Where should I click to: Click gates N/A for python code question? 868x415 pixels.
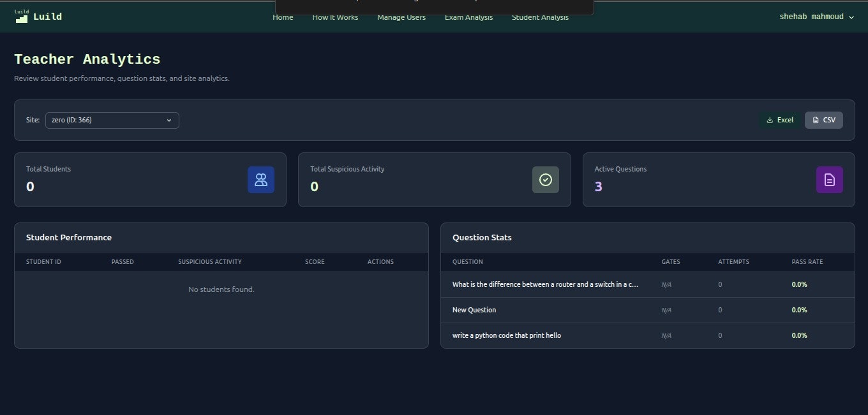click(x=666, y=335)
